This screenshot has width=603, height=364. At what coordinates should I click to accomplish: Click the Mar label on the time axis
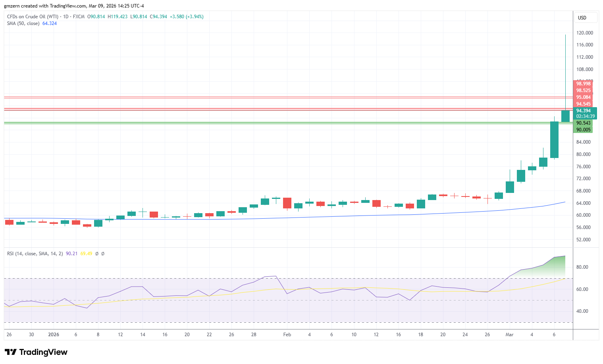[x=509, y=335]
